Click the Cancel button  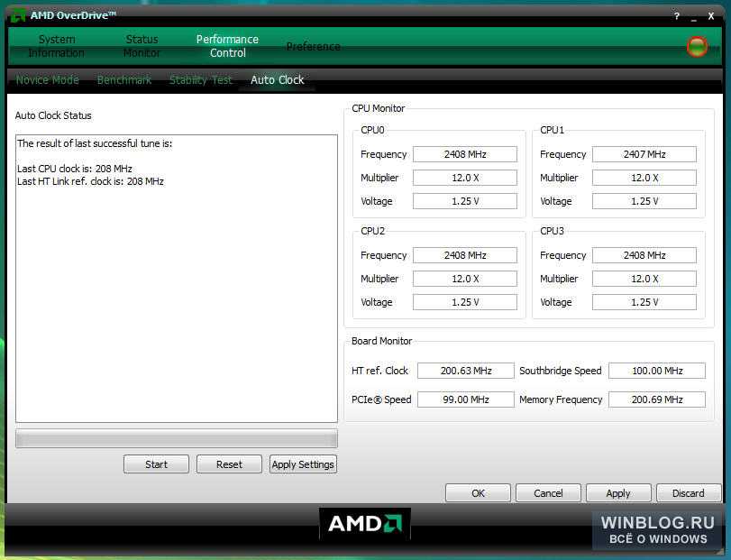tap(548, 493)
